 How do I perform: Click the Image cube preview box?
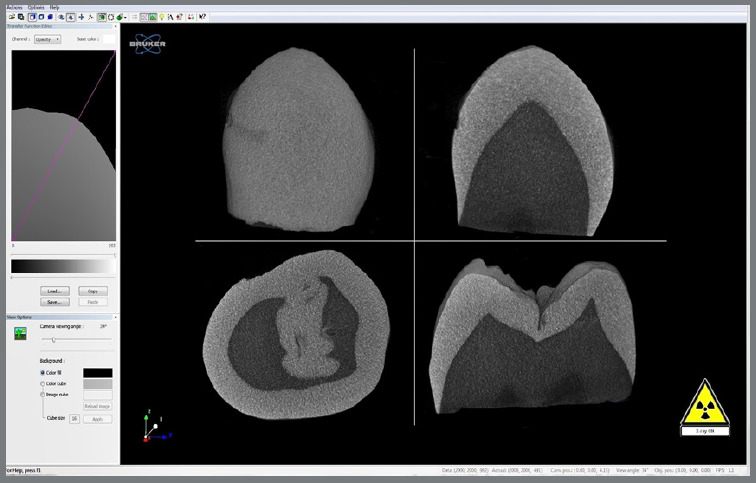coord(98,395)
